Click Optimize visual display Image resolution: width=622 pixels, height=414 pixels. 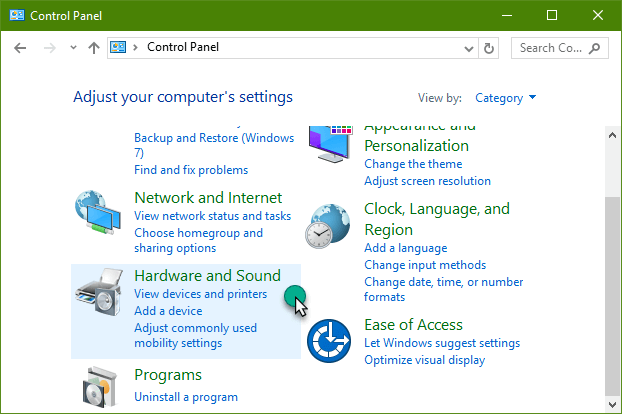point(424,360)
